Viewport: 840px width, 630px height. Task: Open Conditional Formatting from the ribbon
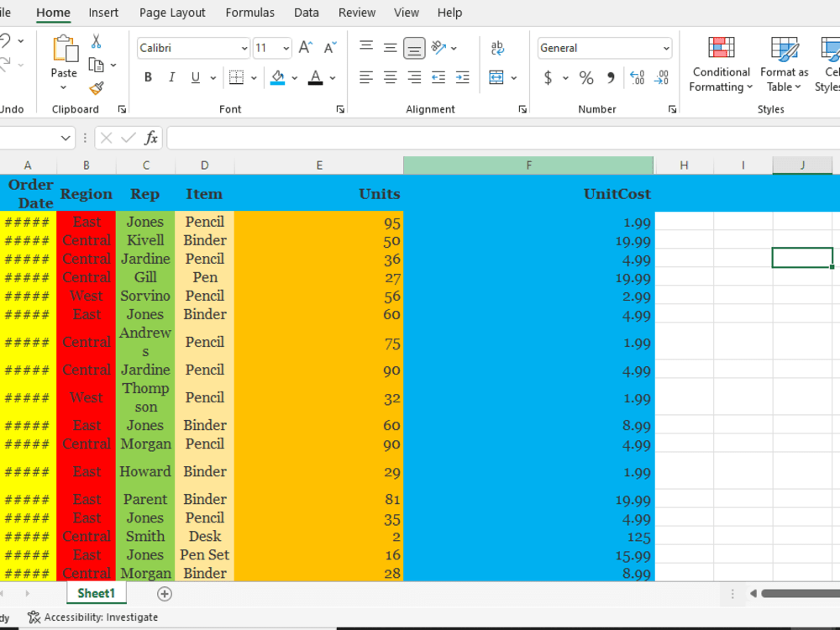720,64
